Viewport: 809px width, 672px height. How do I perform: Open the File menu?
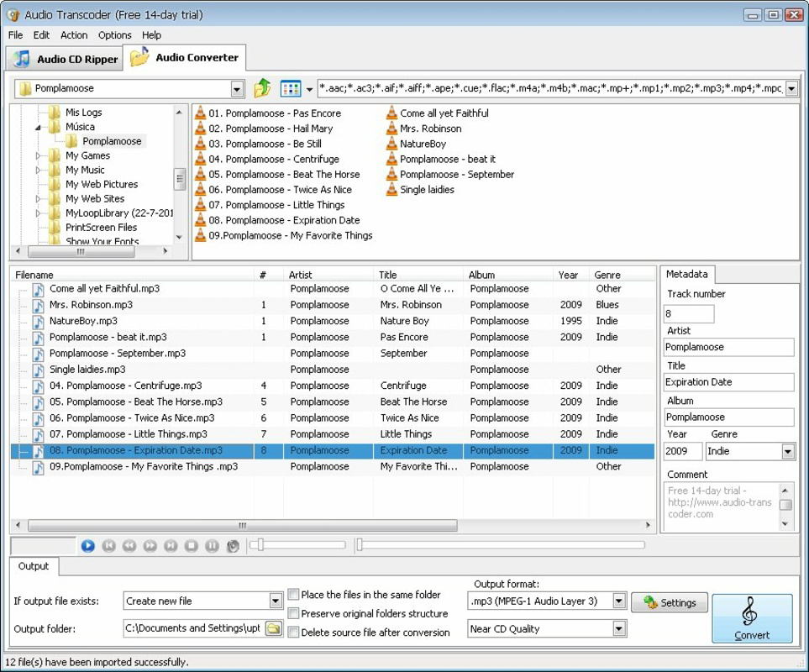point(15,35)
